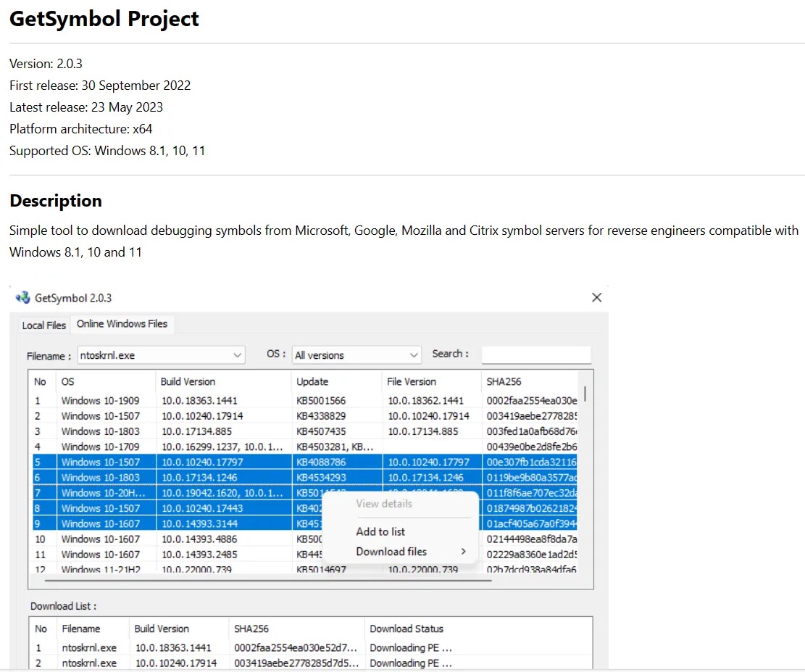Click the Search input field

tap(536, 354)
